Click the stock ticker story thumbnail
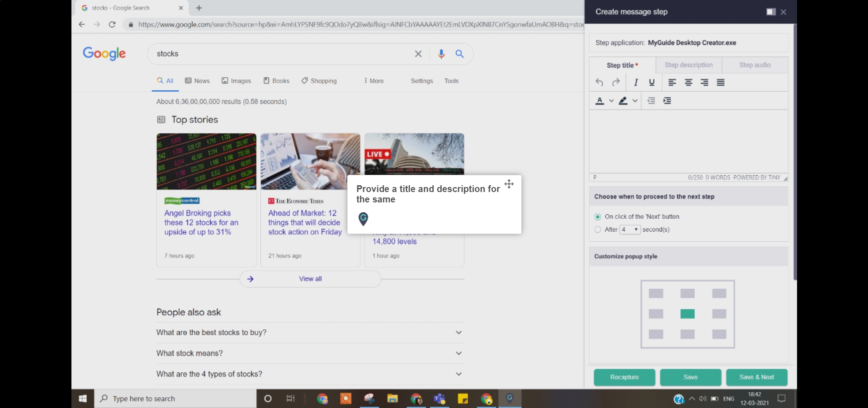Image resolution: width=868 pixels, height=408 pixels. point(206,161)
